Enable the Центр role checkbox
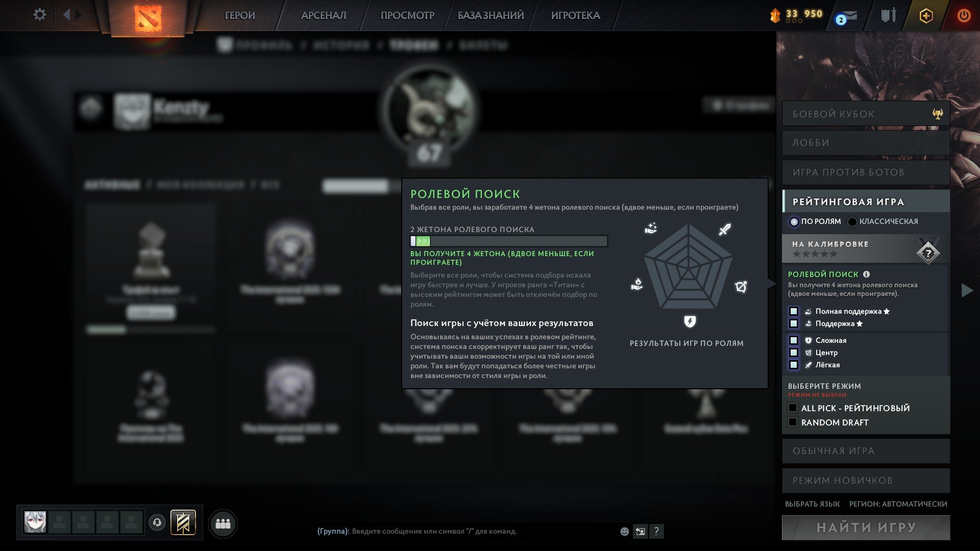 click(x=794, y=353)
